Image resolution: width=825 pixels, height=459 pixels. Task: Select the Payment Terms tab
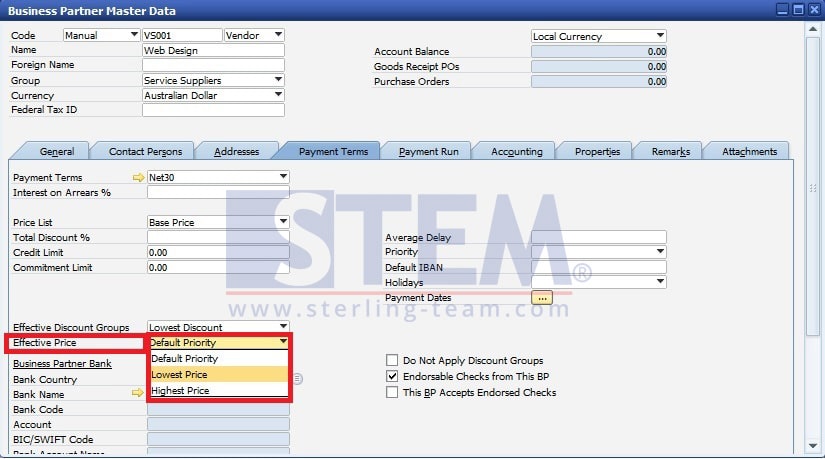pos(333,152)
